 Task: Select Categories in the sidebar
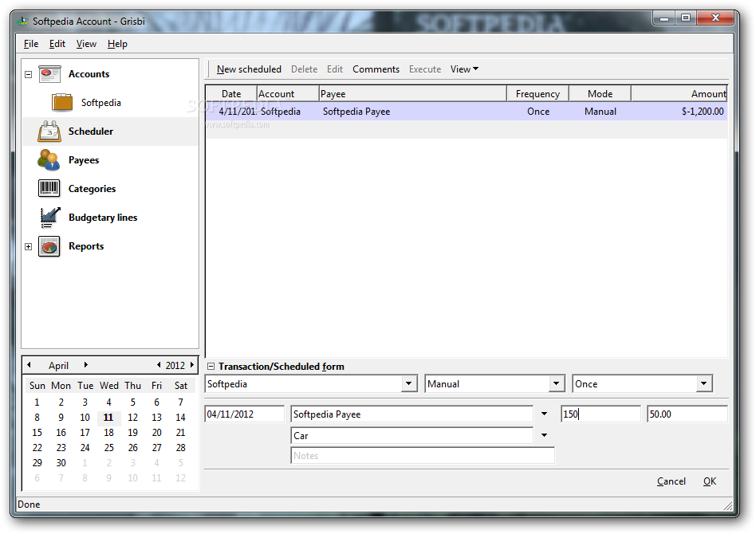(x=92, y=189)
